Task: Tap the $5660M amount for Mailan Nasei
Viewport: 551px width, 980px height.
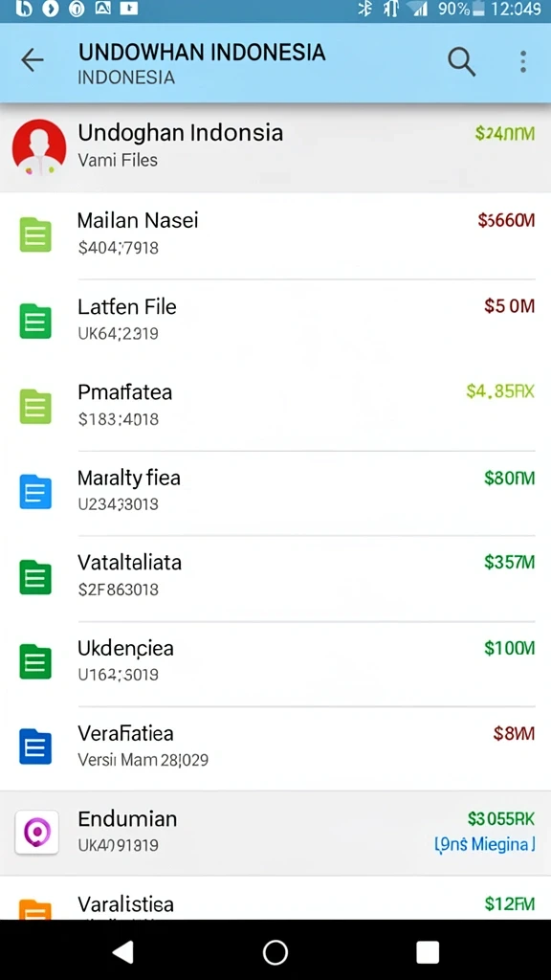Action: click(x=506, y=220)
